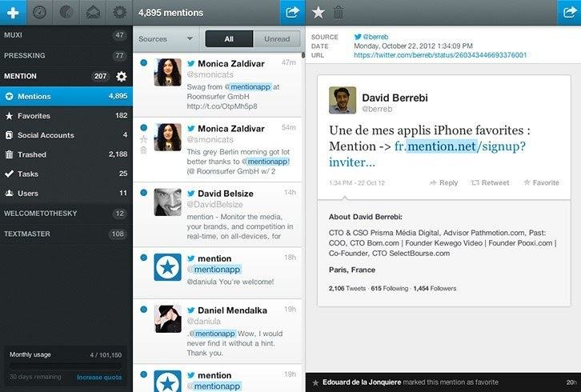Screen dimensions: 581x392
Task: Star this mention with the toolbar star icon
Action: click(319, 13)
